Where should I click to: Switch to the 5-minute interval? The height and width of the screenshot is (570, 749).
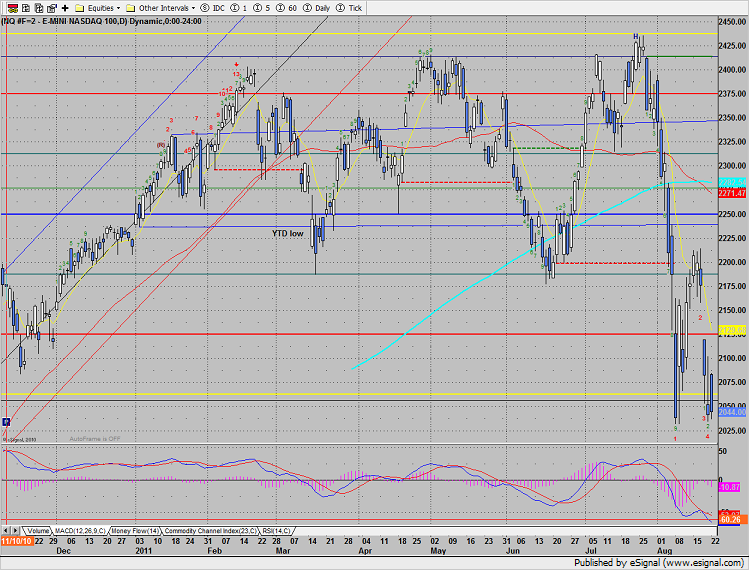pyautogui.click(x=261, y=8)
